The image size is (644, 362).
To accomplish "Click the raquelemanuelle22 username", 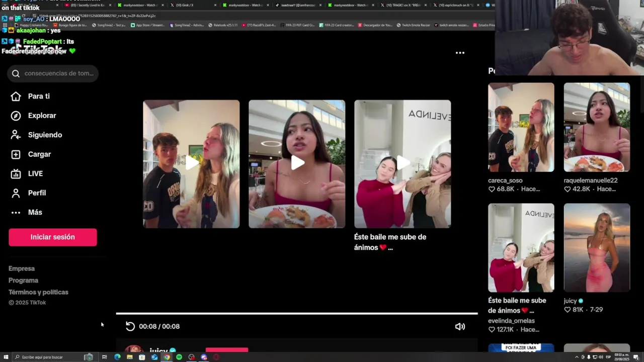I will click(591, 180).
